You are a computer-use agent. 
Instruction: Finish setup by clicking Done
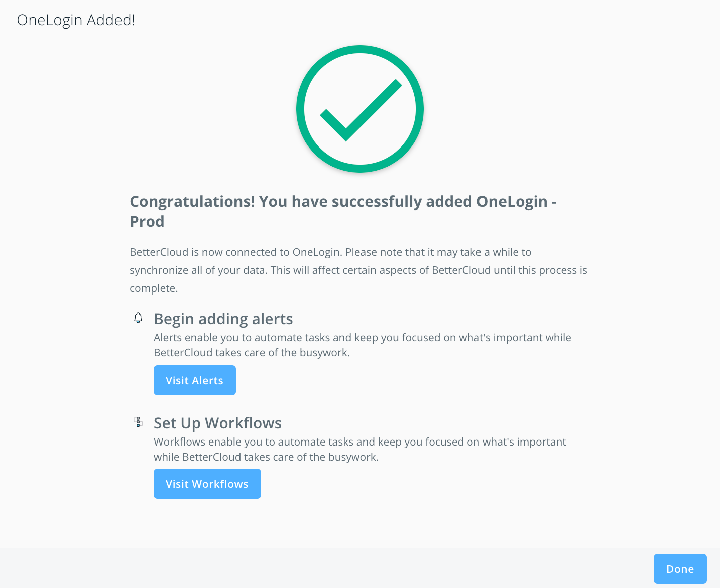click(680, 569)
